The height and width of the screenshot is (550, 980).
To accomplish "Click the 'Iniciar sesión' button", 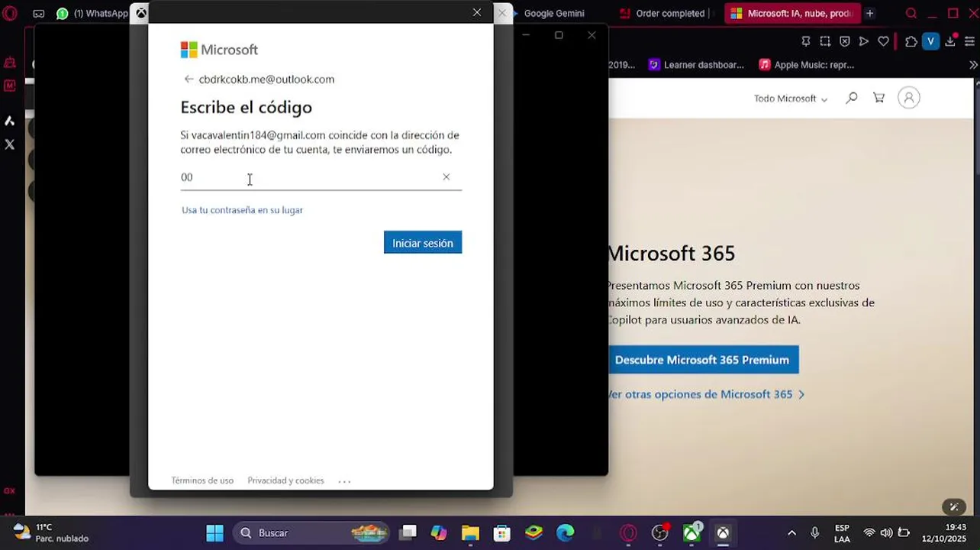I will tap(423, 243).
